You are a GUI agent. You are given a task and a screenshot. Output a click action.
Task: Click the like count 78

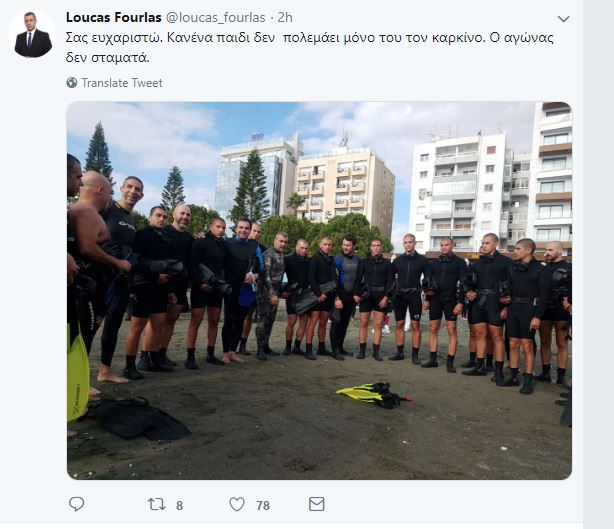(263, 506)
